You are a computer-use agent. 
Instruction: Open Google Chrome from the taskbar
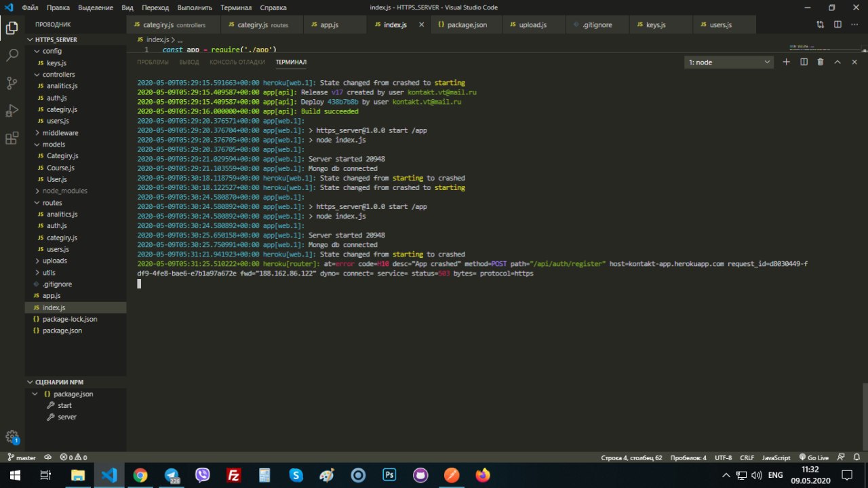point(140,475)
